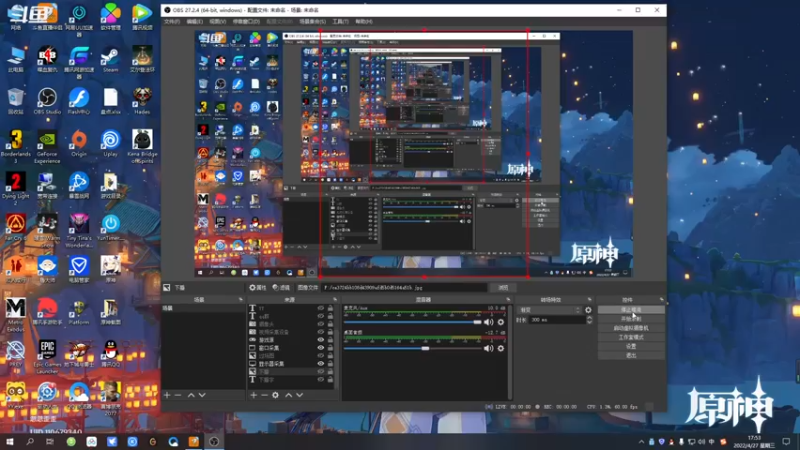Screen dimensions: 800x450
Task: Open the fourth menu in OBS menu bar
Action: (246, 21)
